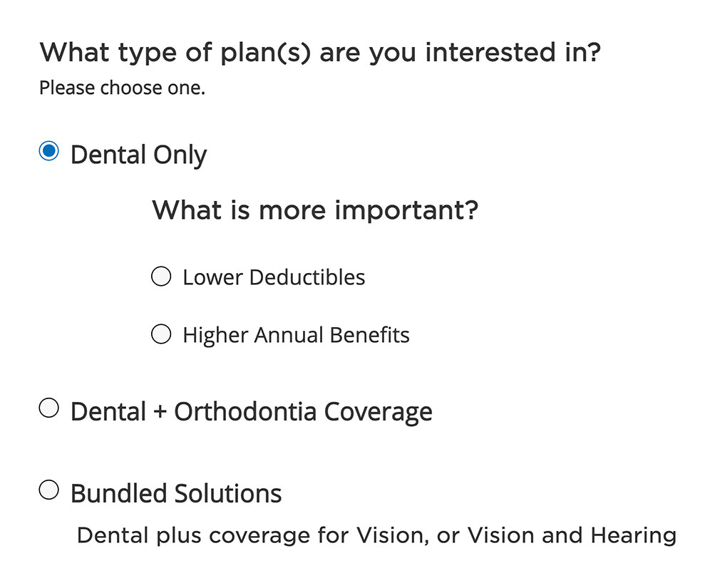Click the "What type of plan(s)" heading

click(320, 53)
